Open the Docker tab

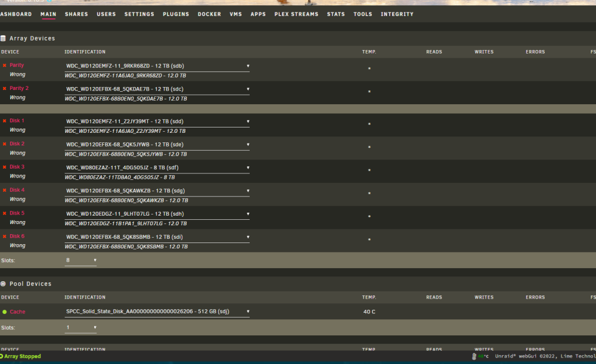point(209,14)
